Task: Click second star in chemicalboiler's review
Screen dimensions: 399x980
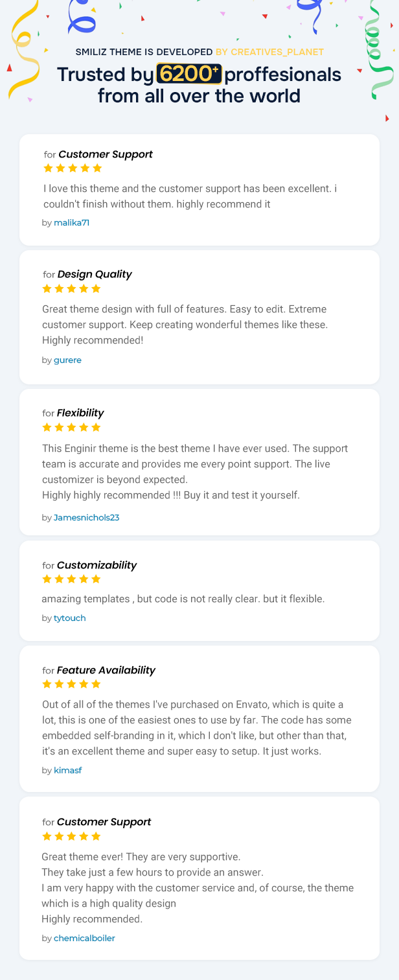Action: pos(59,836)
